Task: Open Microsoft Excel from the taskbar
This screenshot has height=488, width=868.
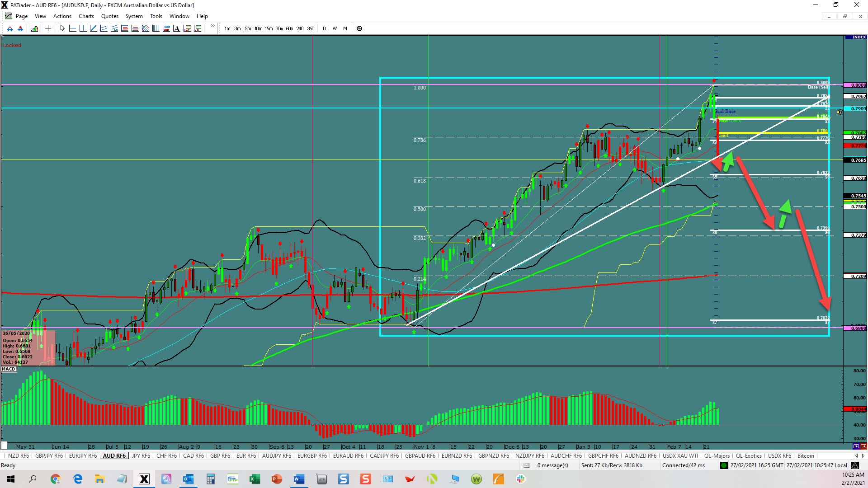Action: [255, 479]
